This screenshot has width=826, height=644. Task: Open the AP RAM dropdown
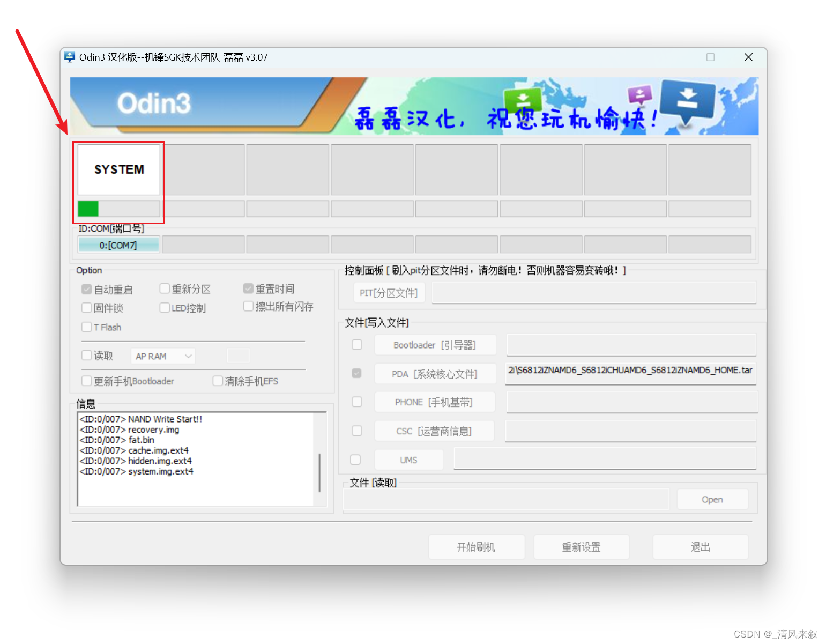point(163,356)
